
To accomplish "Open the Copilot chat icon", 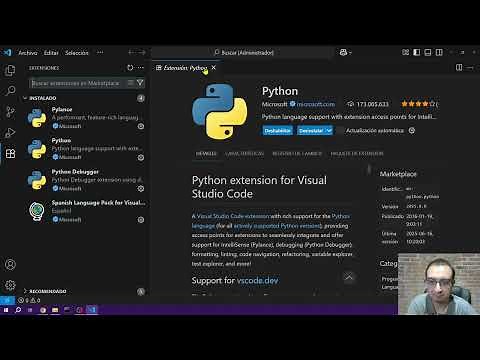I will point(343,52).
